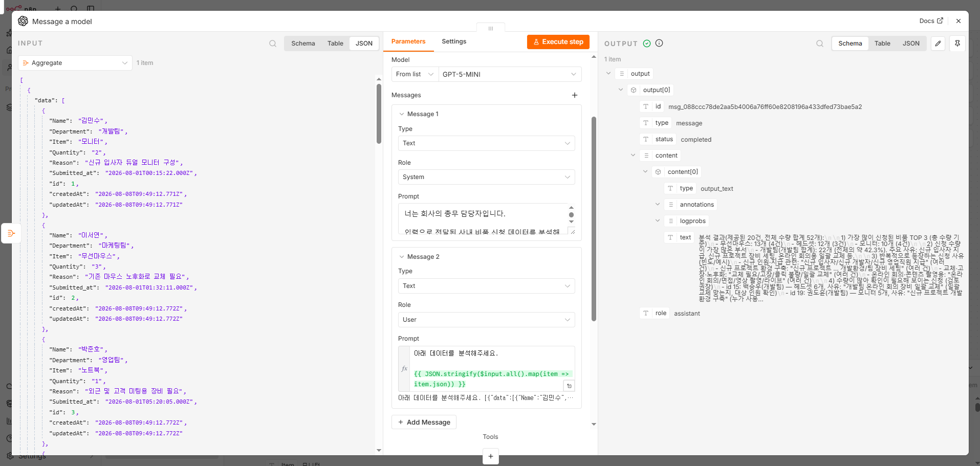Viewport: 980px width, 466px height.
Task: Click the Tools section label
Action: point(490,437)
